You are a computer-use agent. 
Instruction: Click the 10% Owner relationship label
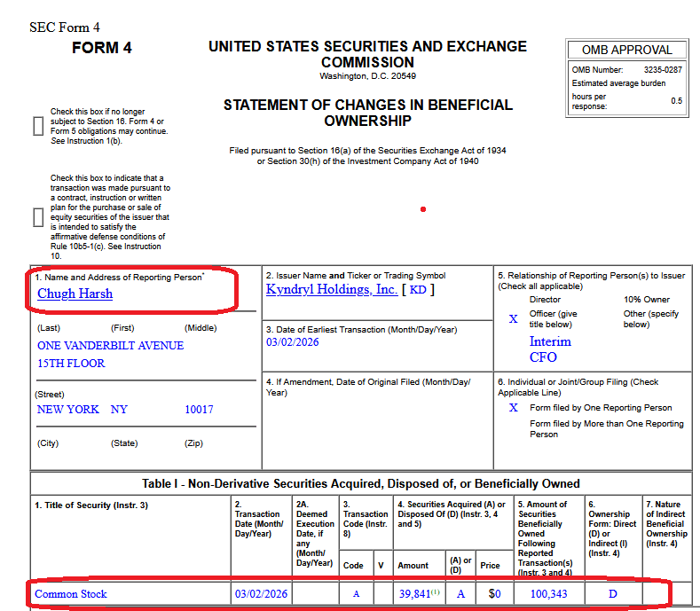point(647,300)
